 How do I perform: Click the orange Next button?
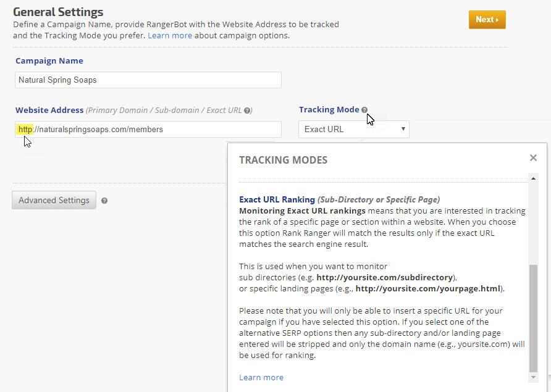click(x=487, y=19)
